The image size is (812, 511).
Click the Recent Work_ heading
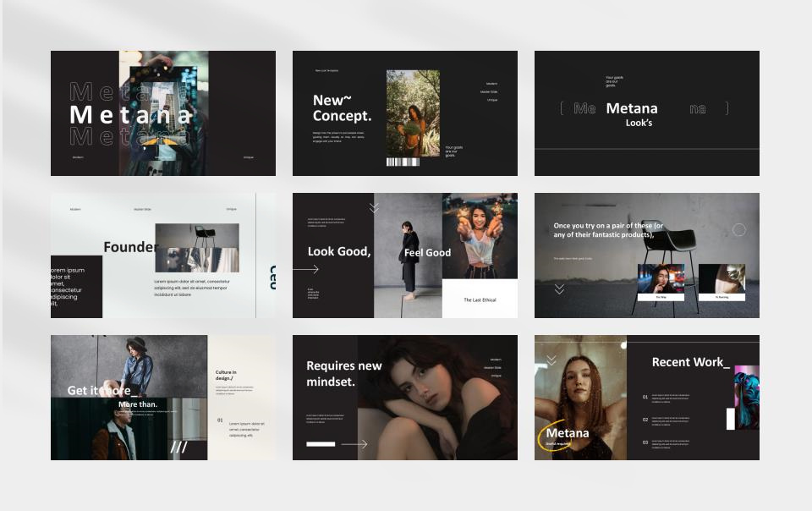[690, 362]
